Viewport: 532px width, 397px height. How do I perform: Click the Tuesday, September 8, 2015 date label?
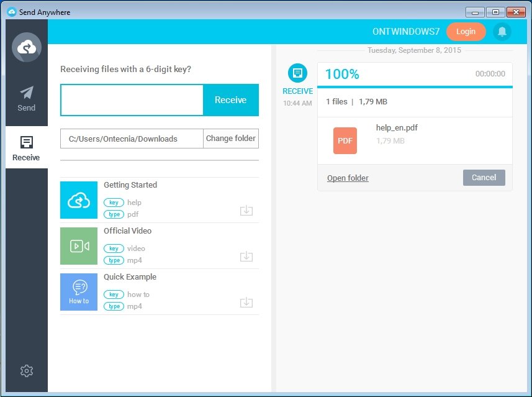[x=414, y=50]
